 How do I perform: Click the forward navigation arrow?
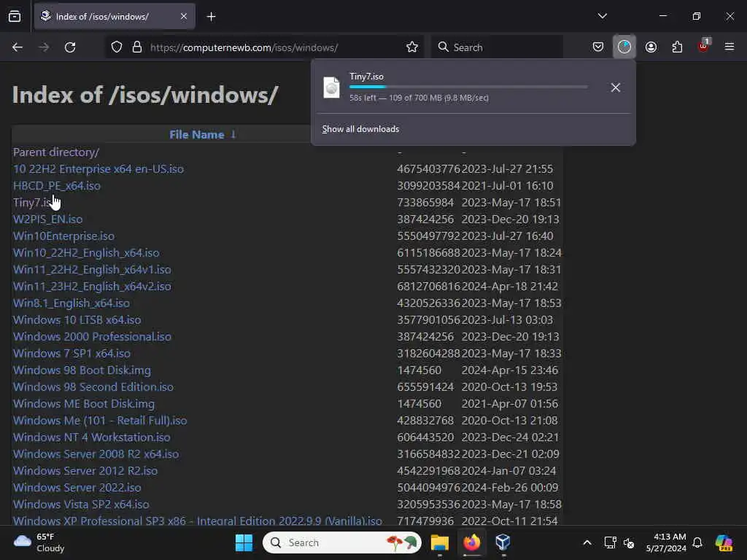pos(44,47)
